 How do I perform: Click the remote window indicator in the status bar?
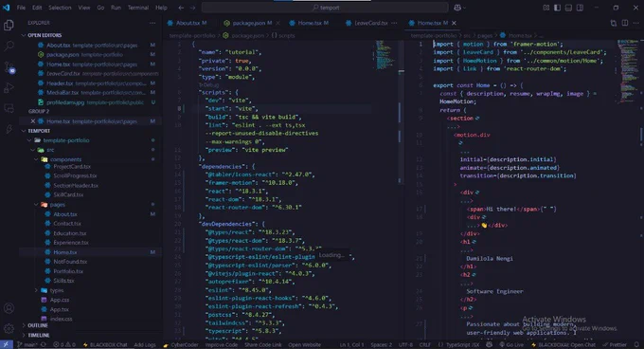pyautogui.click(x=7, y=344)
